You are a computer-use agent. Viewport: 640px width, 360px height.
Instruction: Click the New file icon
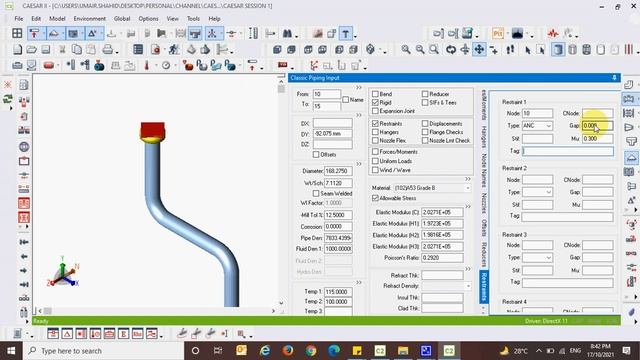[17, 50]
